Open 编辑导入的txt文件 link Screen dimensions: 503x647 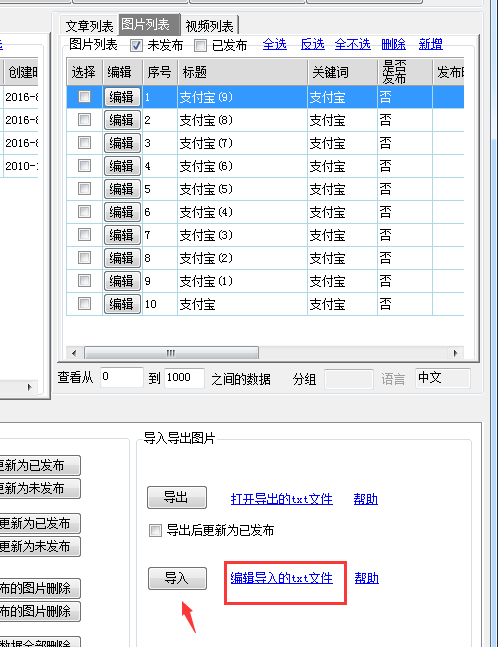coord(281,578)
